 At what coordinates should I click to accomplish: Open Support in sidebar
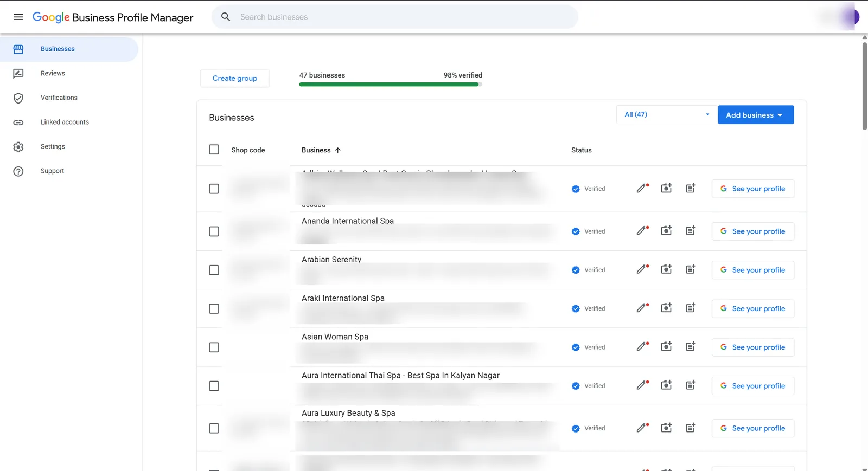pos(52,171)
